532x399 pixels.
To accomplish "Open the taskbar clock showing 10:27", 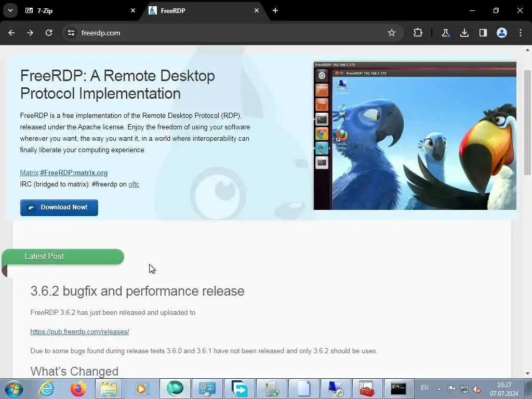I will [x=504, y=389].
